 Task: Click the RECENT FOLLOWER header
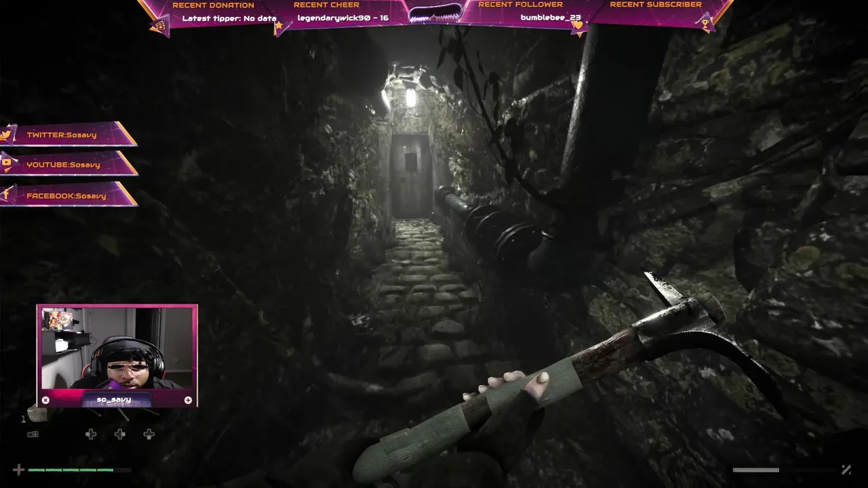coord(521,5)
